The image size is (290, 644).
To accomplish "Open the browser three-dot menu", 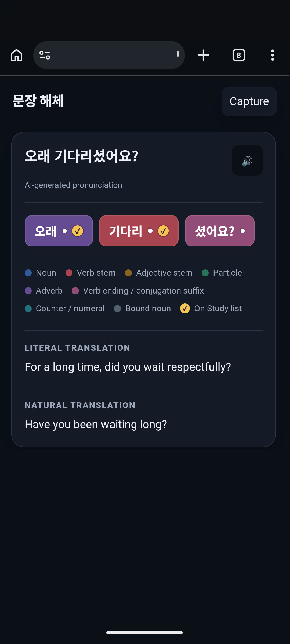I will (x=273, y=55).
